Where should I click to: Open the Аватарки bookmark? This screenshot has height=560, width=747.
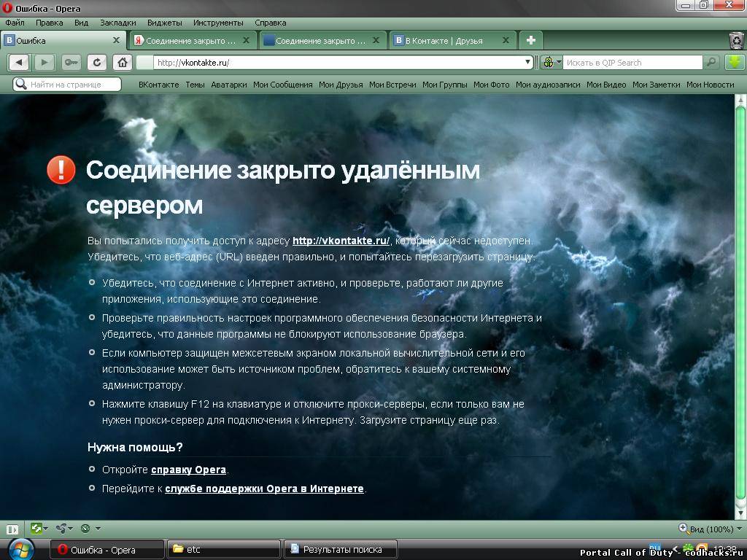tap(228, 85)
